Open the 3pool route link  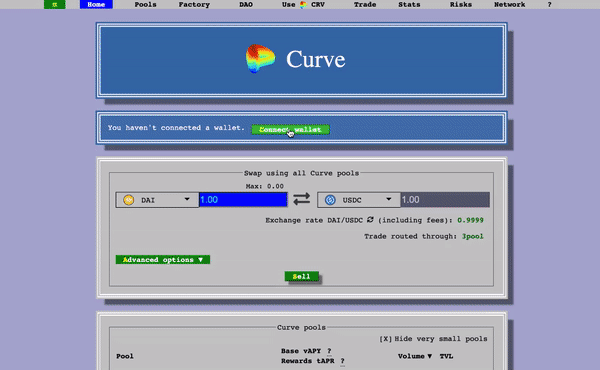[x=473, y=236]
